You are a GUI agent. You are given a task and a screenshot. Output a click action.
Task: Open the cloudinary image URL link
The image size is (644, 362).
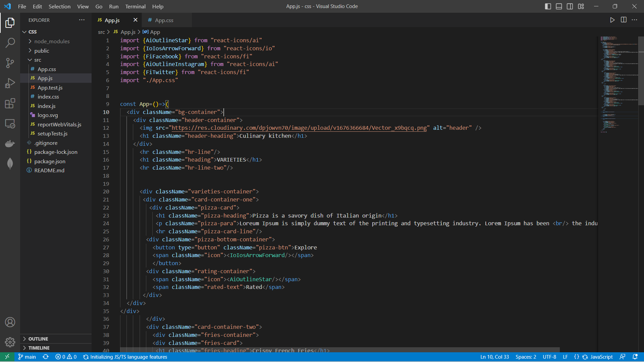click(x=298, y=128)
